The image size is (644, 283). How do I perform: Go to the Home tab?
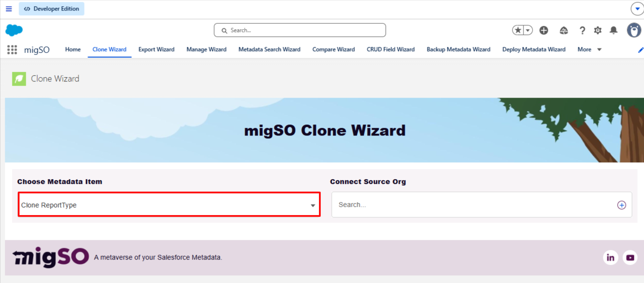(x=73, y=49)
